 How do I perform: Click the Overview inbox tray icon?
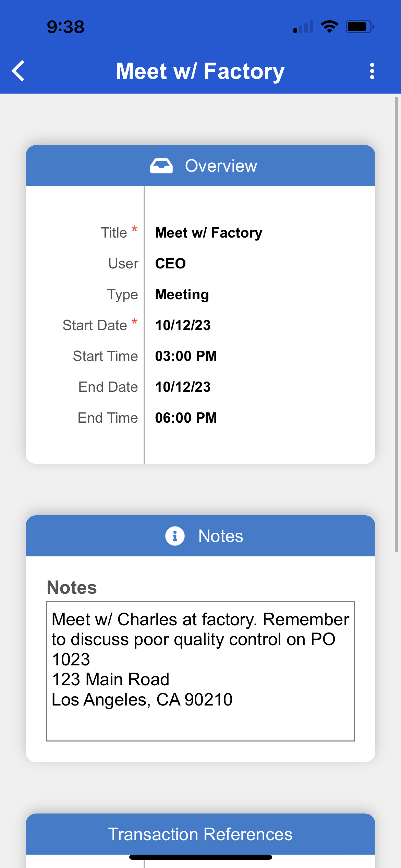[161, 166]
